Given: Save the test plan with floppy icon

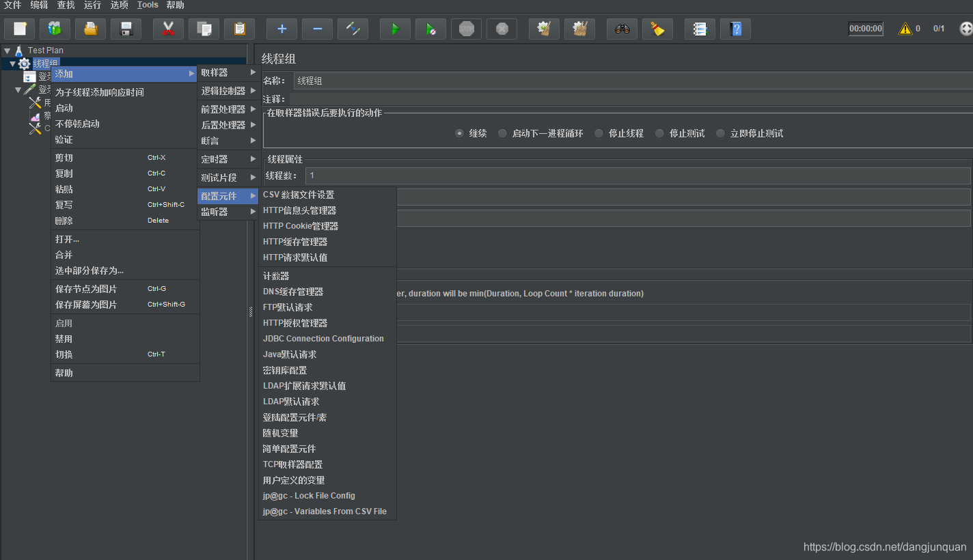Looking at the screenshot, I should click(126, 29).
